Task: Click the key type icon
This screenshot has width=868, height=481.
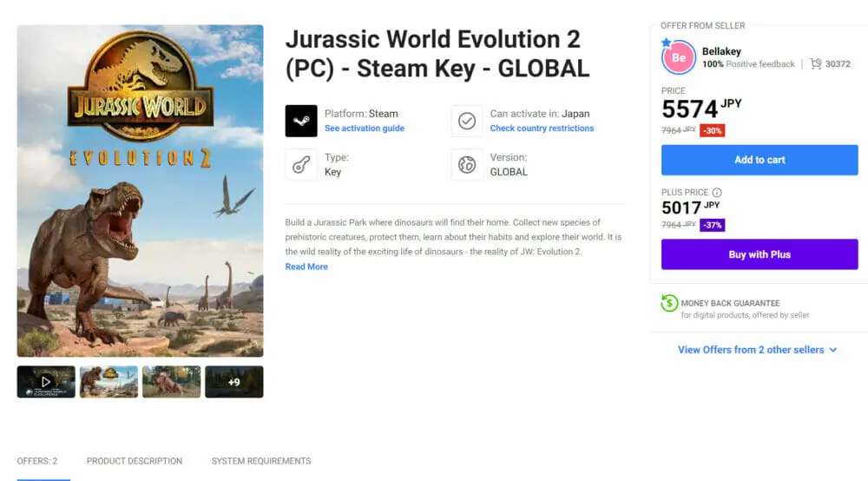Action: click(x=301, y=165)
